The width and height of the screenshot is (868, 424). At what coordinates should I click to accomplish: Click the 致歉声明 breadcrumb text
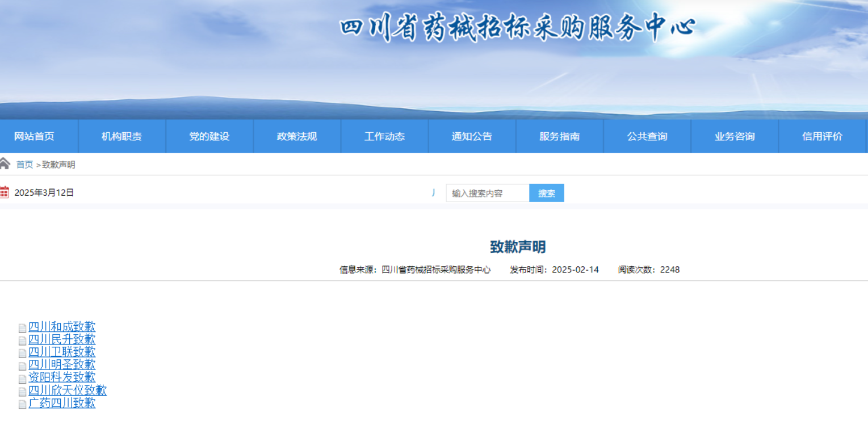(58, 165)
